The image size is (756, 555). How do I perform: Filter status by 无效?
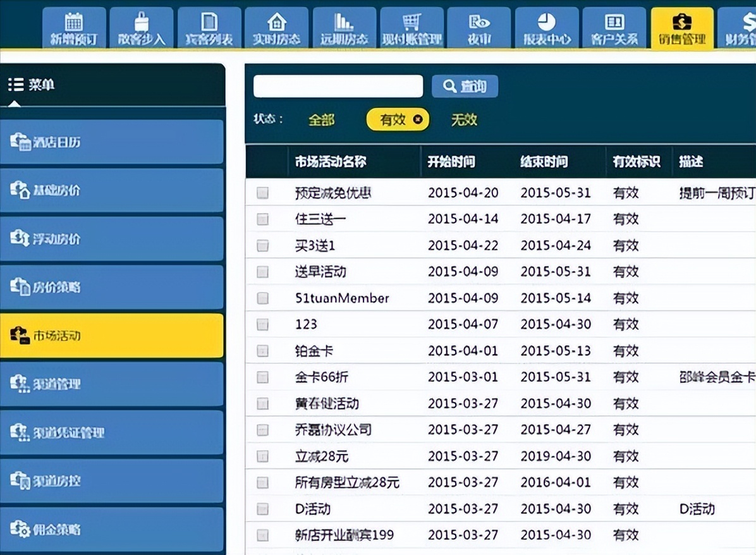[464, 119]
